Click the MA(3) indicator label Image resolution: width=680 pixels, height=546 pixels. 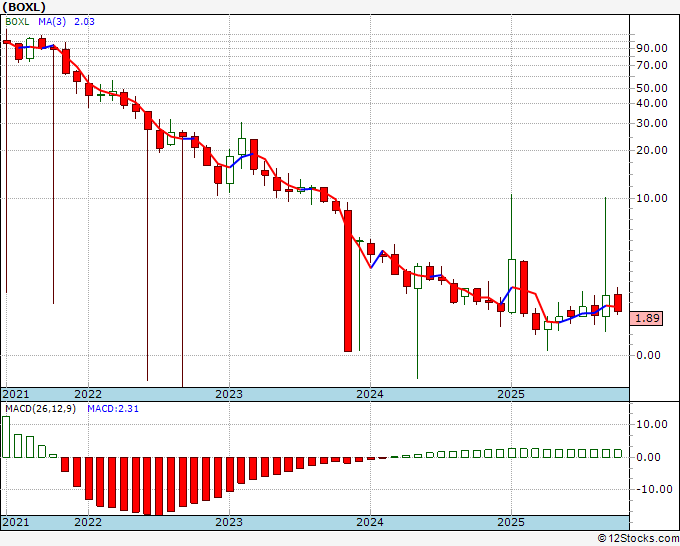point(52,22)
